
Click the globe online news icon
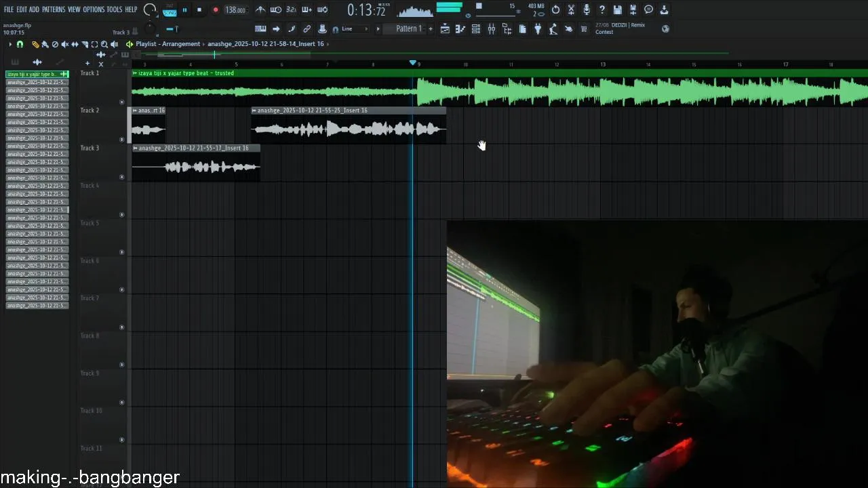click(666, 29)
